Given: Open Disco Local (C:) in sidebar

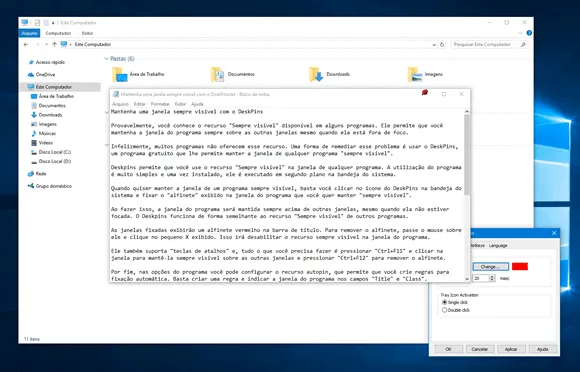Looking at the screenshot, I should (55, 152).
